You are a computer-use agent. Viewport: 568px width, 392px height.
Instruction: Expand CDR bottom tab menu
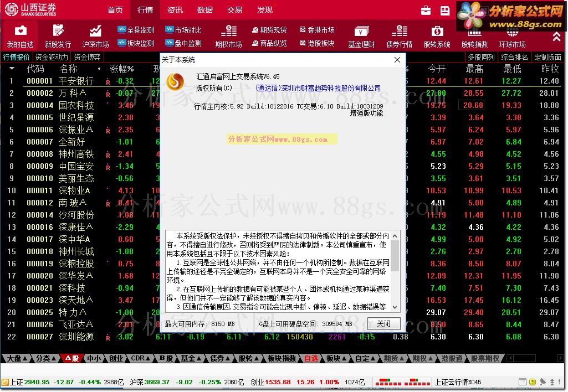(141, 358)
